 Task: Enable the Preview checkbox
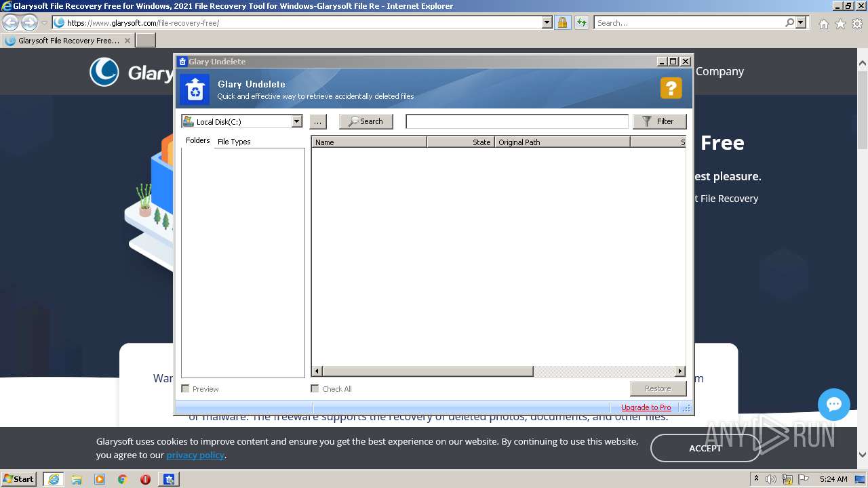[185, 388]
